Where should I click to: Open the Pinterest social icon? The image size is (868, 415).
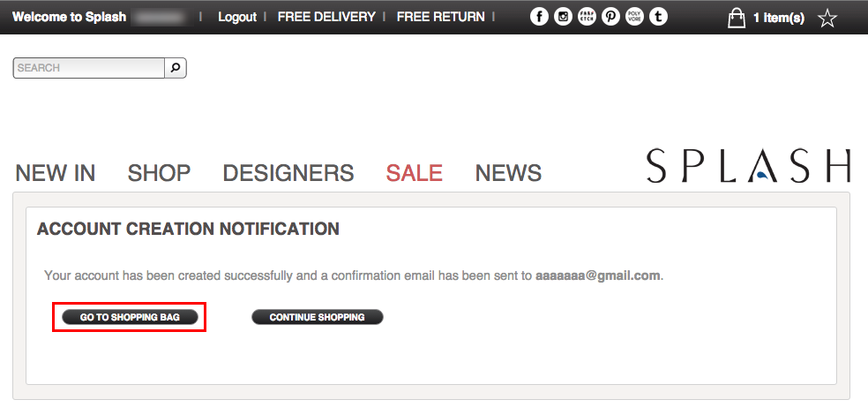pos(610,17)
